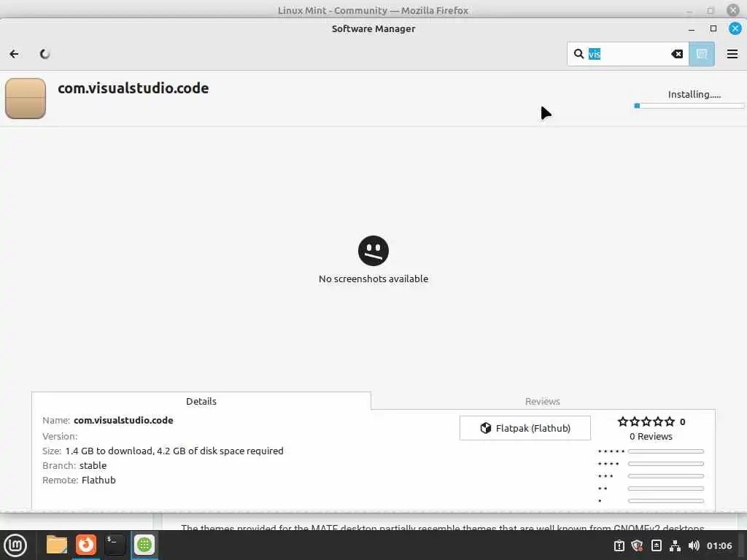Click Software Manager taskbar icon
The width and height of the screenshot is (747, 560).
[144, 545]
